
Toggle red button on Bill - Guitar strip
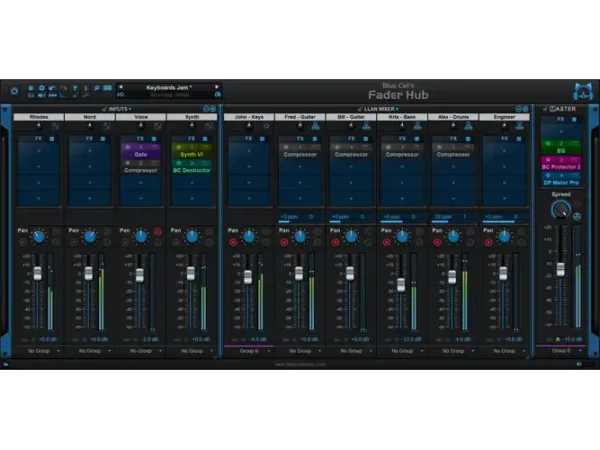pyautogui.click(x=335, y=242)
